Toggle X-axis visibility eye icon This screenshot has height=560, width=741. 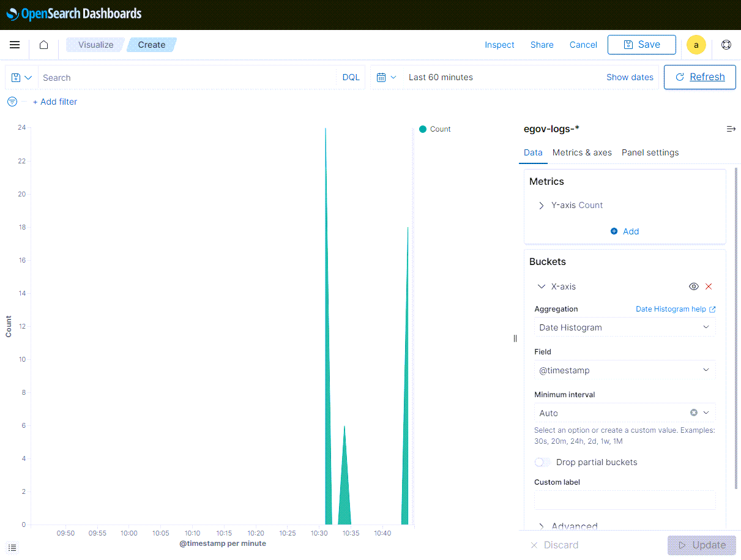pyautogui.click(x=693, y=286)
